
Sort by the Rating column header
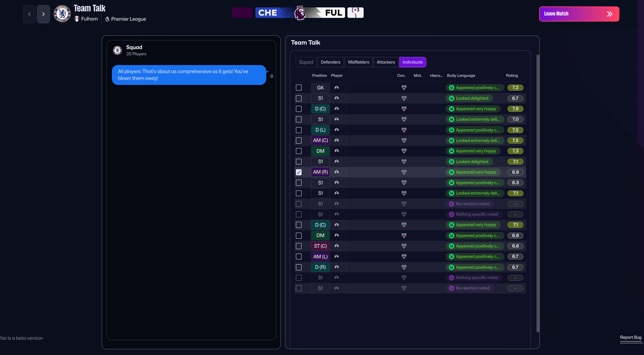click(512, 76)
